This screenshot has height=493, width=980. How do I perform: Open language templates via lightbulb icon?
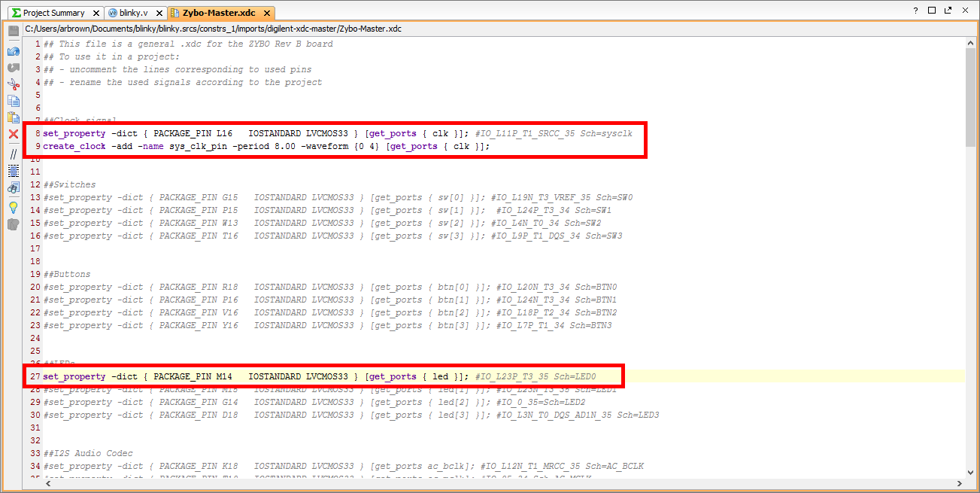click(13, 207)
